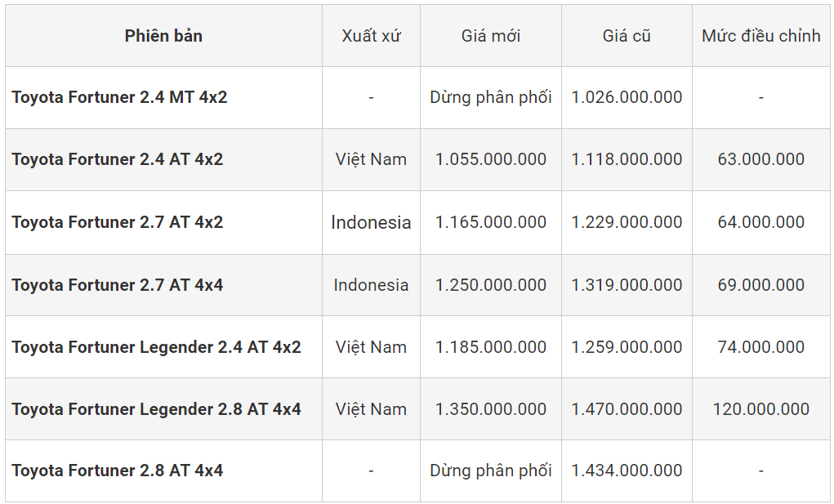The width and height of the screenshot is (834, 504).
Task: Click the 'Phiên bản' column header
Action: [x=163, y=36]
